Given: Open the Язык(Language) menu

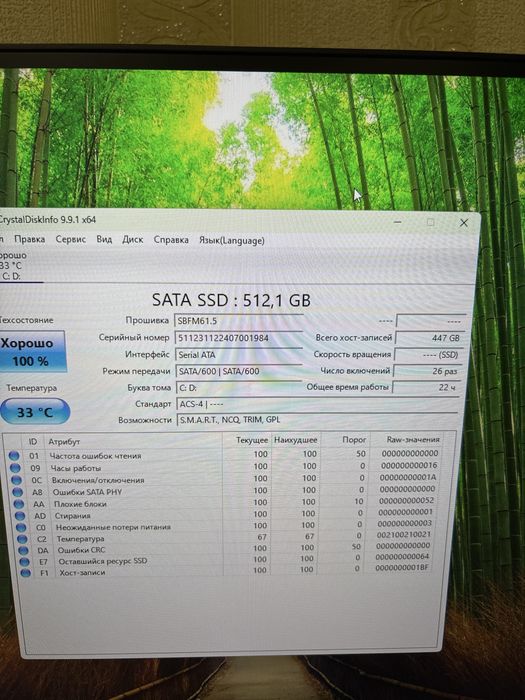Looking at the screenshot, I should coord(232,240).
